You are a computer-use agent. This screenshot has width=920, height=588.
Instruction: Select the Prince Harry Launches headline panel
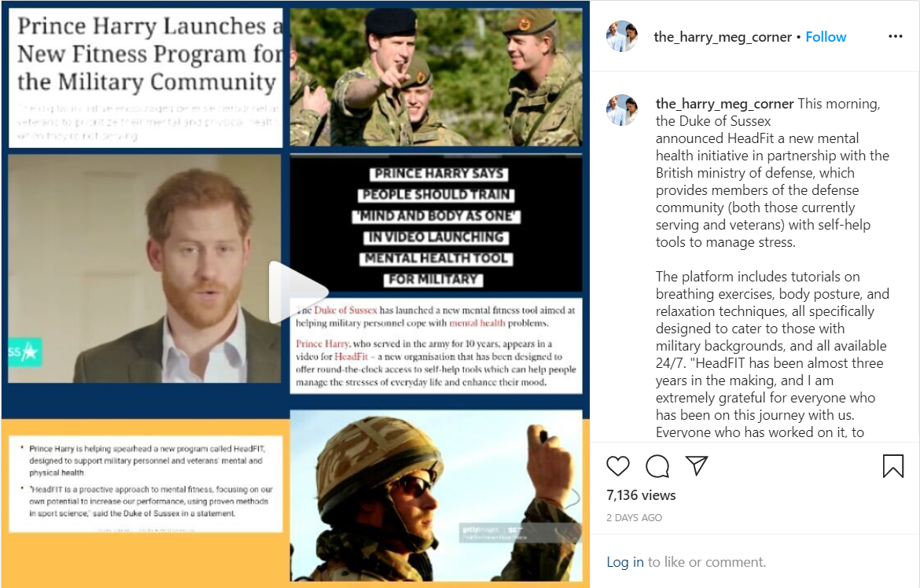tap(145, 78)
